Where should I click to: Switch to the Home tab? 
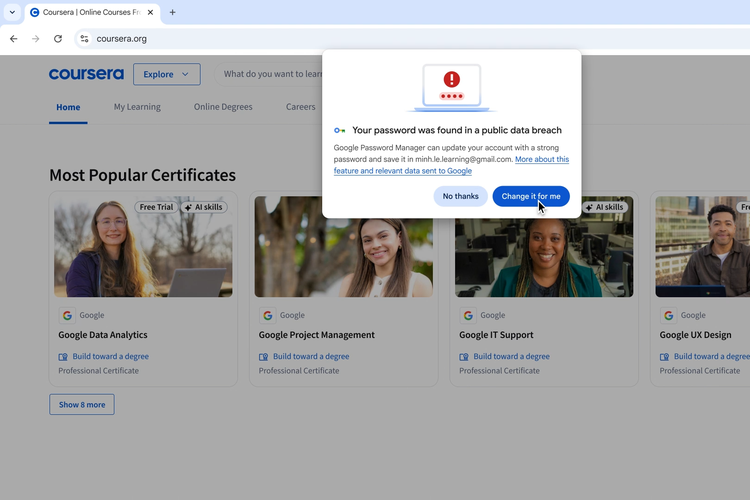coord(68,107)
